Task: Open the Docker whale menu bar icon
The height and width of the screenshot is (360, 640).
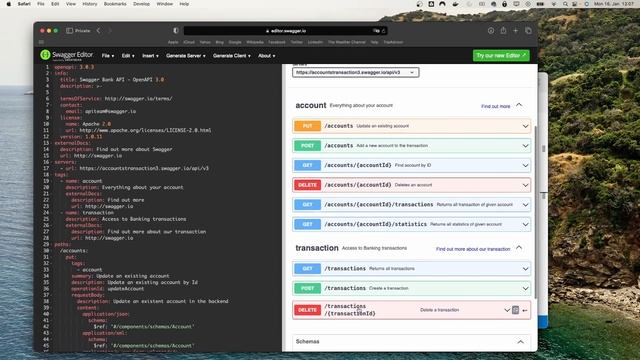Action: pyautogui.click(x=456, y=4)
